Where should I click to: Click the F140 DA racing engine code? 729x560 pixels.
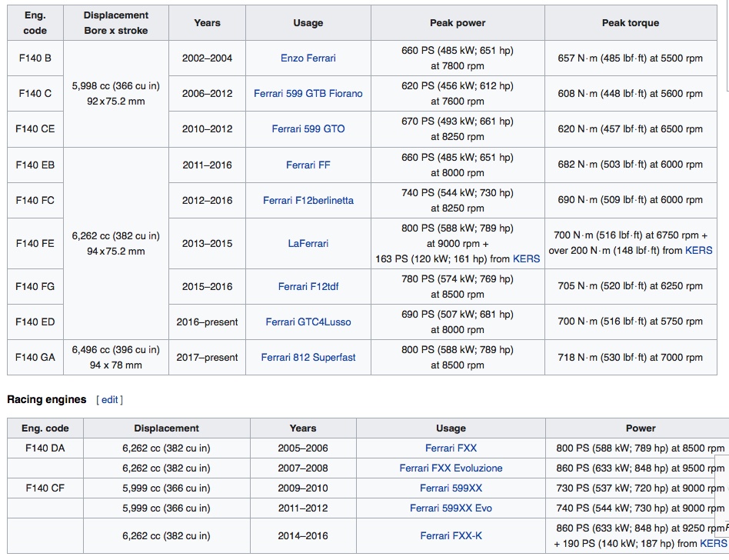(45, 448)
